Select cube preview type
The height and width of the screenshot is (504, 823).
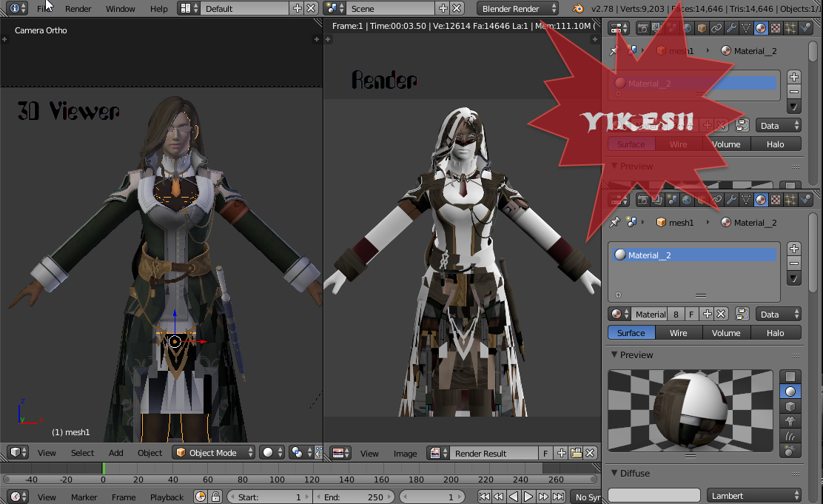click(790, 406)
